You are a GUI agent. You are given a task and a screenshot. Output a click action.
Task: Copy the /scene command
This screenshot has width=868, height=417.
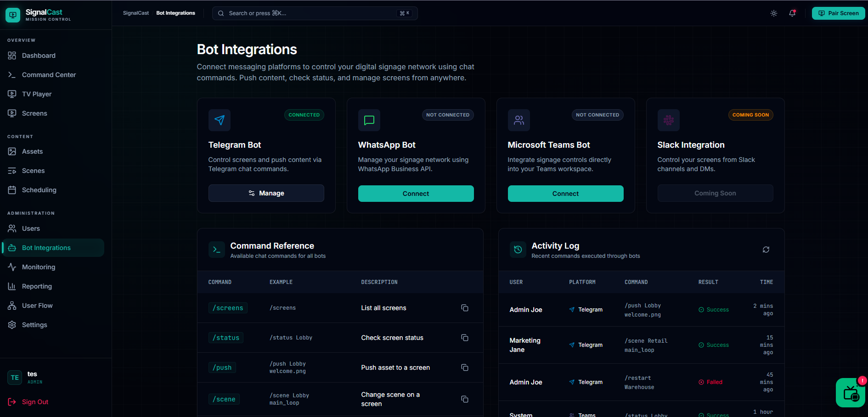point(465,399)
